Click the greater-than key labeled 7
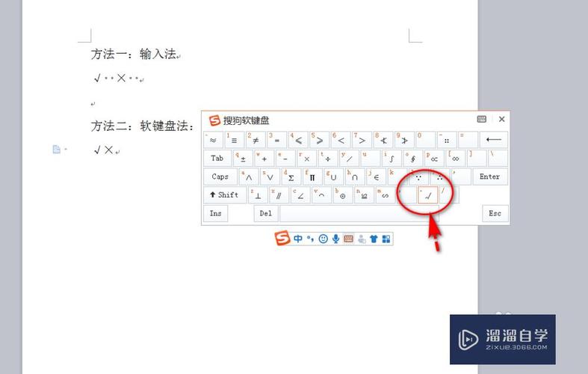Screen dimensions: 588x374 pos(362,140)
